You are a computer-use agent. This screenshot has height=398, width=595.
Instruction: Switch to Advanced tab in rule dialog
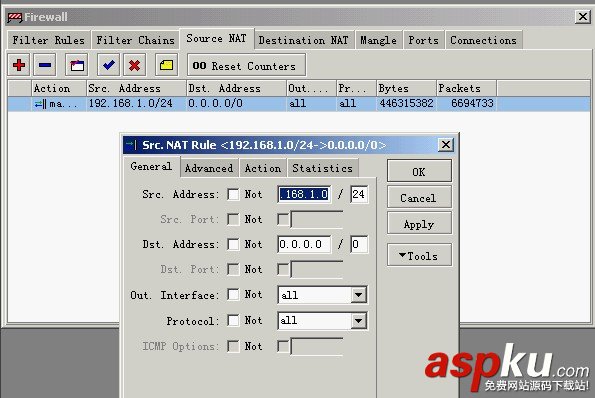point(209,168)
